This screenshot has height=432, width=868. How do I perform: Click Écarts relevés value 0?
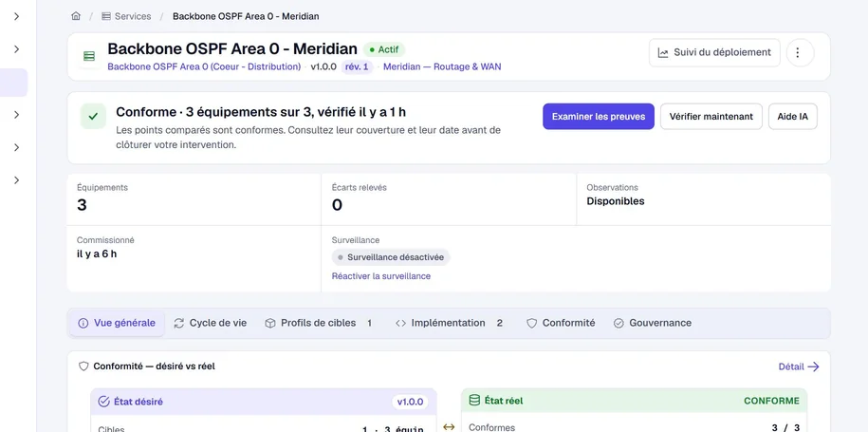pos(337,205)
